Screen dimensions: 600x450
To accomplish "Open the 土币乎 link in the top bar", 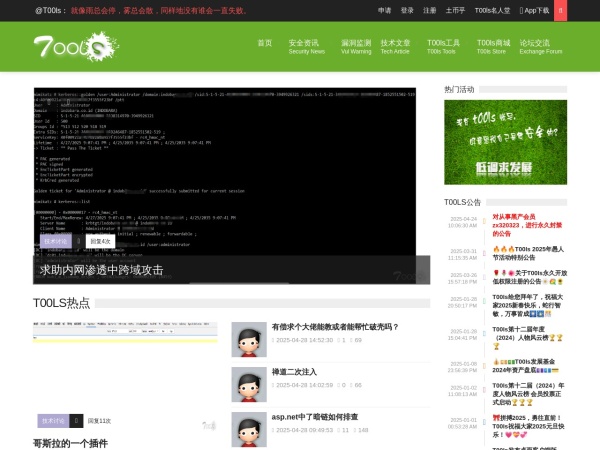I will click(x=455, y=10).
